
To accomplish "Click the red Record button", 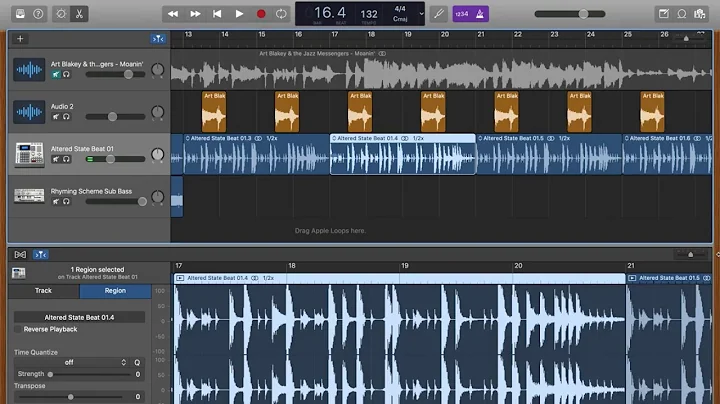I will pyautogui.click(x=261, y=14).
